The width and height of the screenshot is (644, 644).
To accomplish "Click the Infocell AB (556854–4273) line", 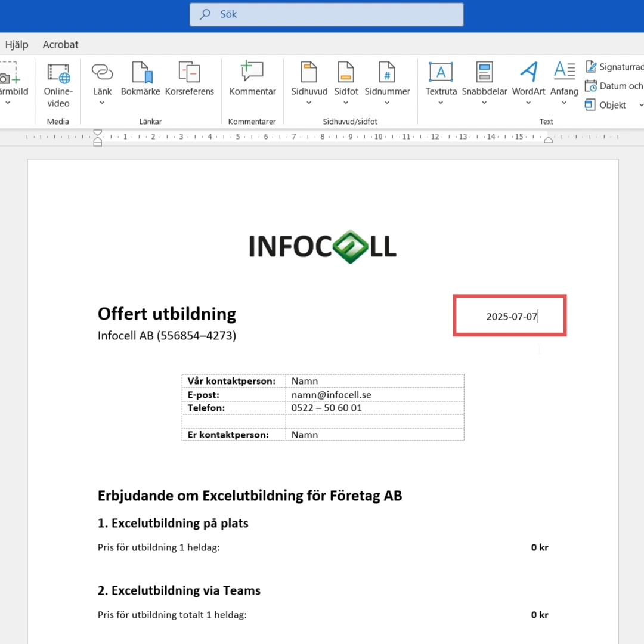I will coord(167,336).
